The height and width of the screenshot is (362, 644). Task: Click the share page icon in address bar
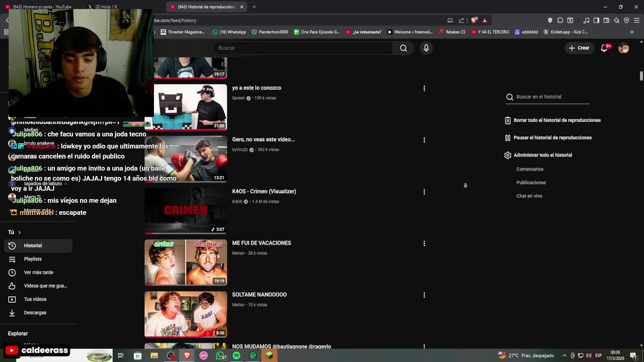[461, 21]
